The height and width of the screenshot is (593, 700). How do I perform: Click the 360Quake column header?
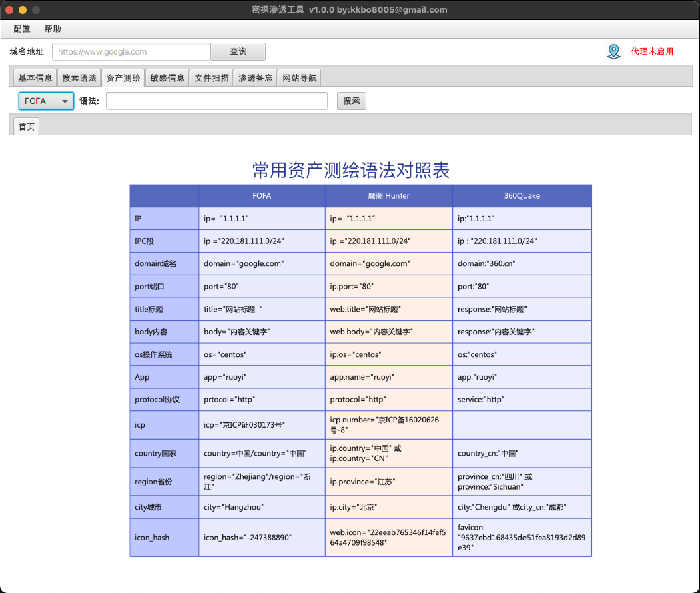click(522, 196)
